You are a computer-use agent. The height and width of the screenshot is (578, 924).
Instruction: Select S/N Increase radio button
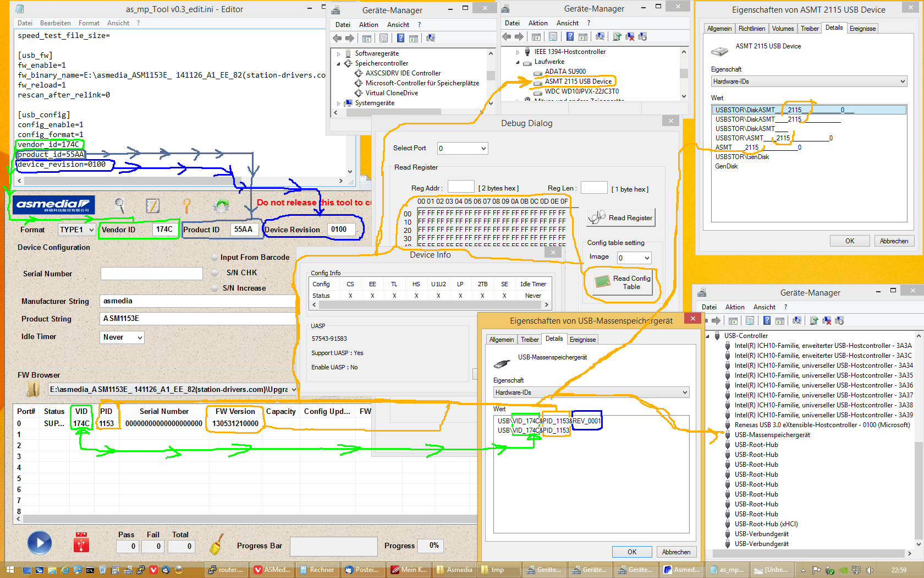point(215,288)
